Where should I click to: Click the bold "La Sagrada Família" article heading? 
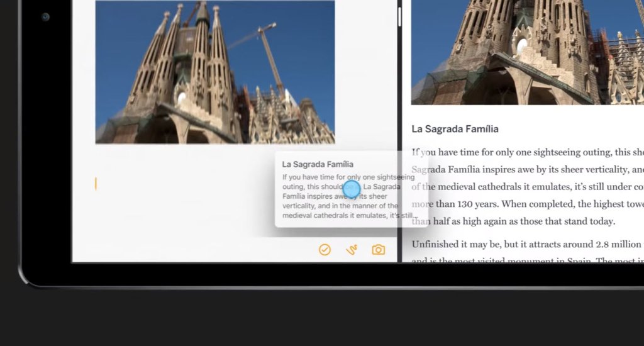pos(455,129)
